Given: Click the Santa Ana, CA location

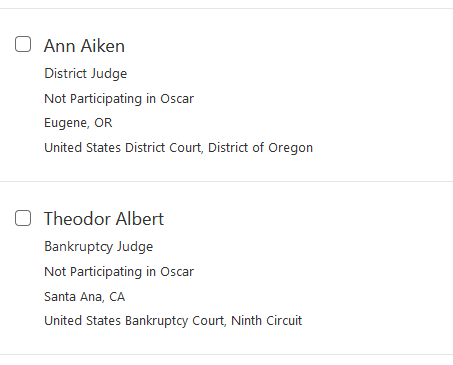Looking at the screenshot, I should [x=85, y=296].
